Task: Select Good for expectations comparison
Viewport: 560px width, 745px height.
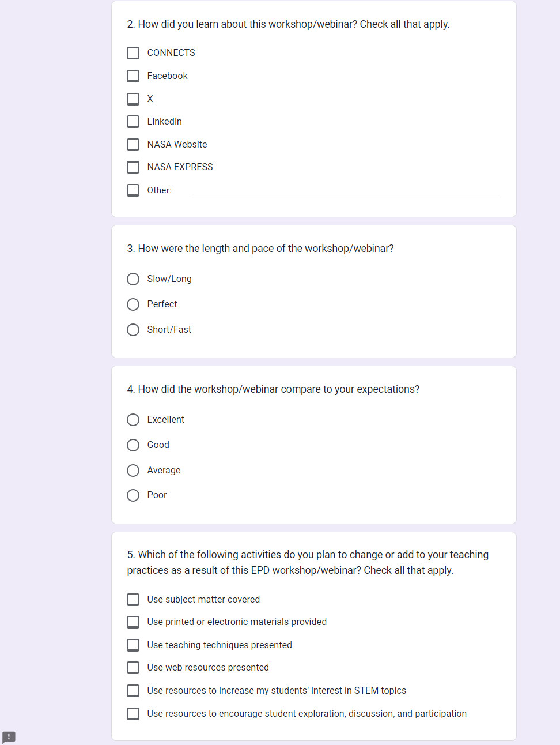Action: (133, 445)
